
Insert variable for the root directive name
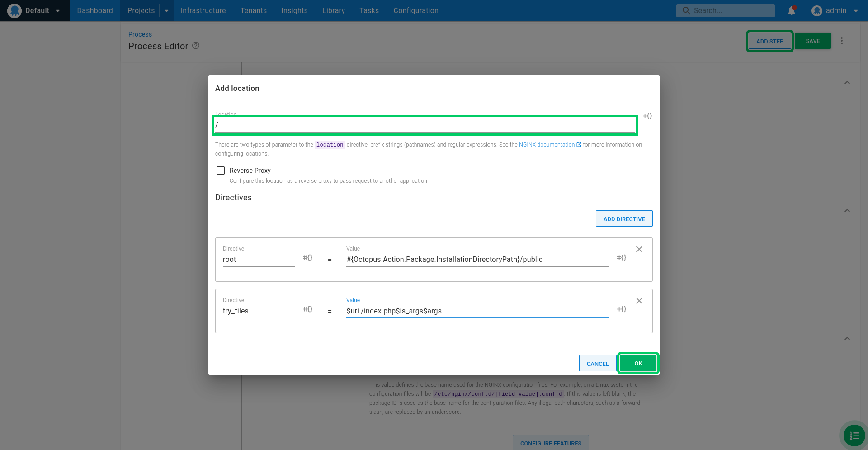point(308,258)
